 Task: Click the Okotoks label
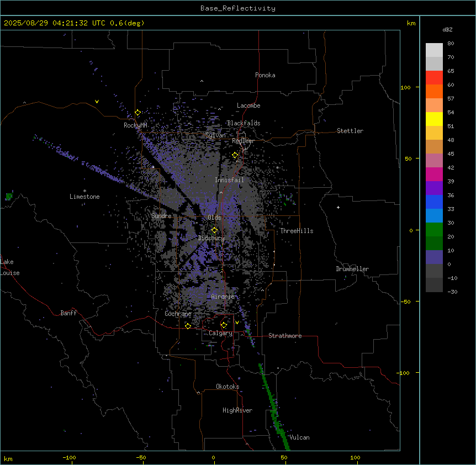[228, 387]
